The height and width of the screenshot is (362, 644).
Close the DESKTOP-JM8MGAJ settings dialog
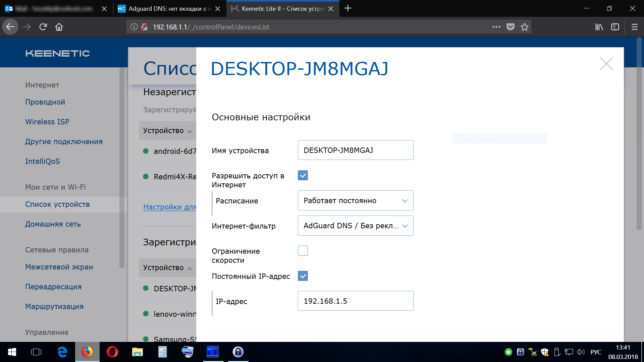(x=606, y=64)
